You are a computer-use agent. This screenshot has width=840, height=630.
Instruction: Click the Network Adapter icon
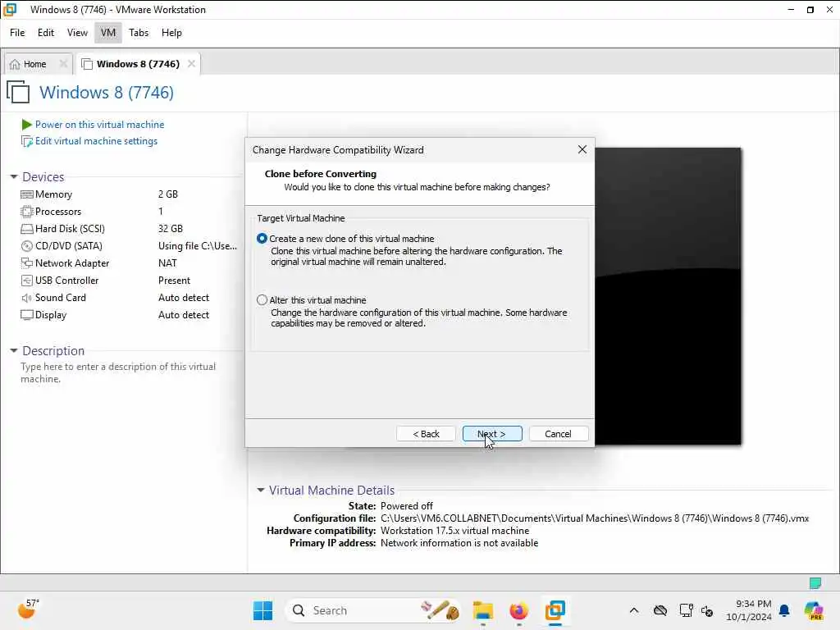[x=27, y=263]
